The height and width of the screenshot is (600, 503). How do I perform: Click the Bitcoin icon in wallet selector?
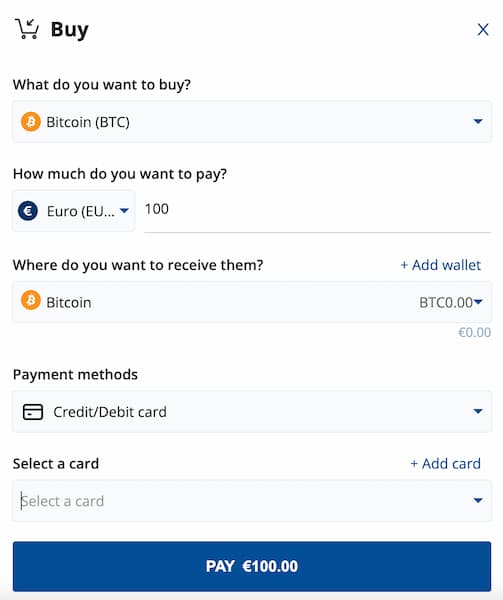(31, 300)
